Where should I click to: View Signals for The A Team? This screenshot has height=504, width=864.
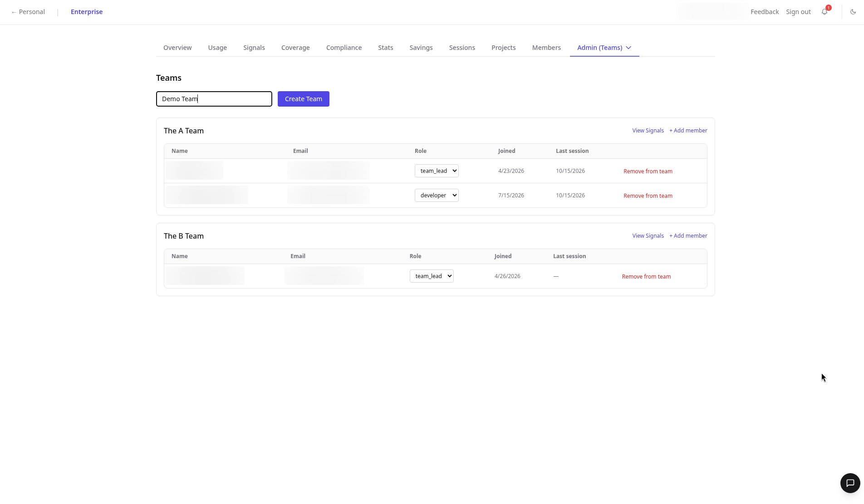[648, 131]
